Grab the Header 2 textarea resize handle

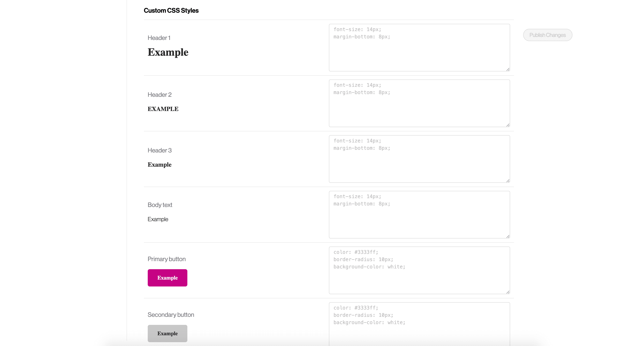[508, 125]
